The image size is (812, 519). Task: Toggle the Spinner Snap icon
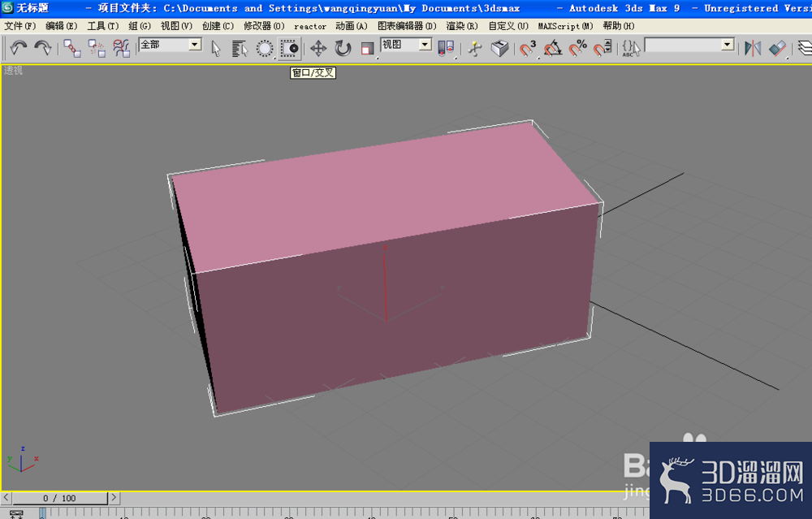tap(603, 48)
